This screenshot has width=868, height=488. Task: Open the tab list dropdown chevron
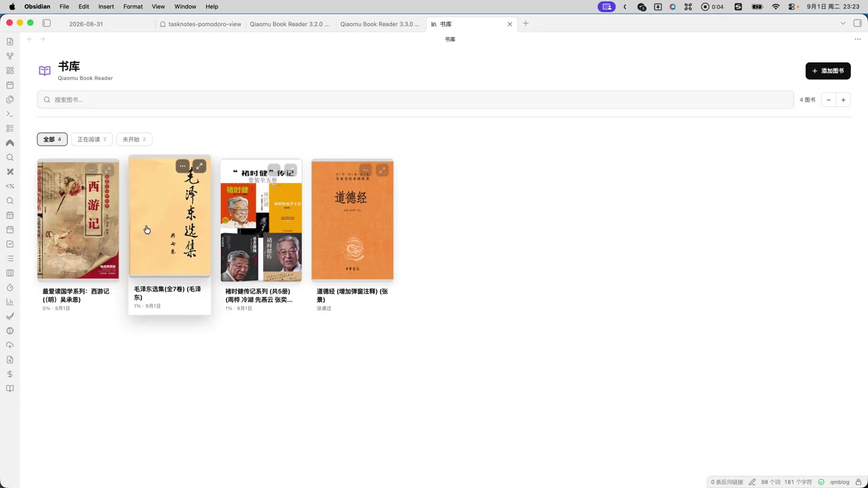point(843,23)
